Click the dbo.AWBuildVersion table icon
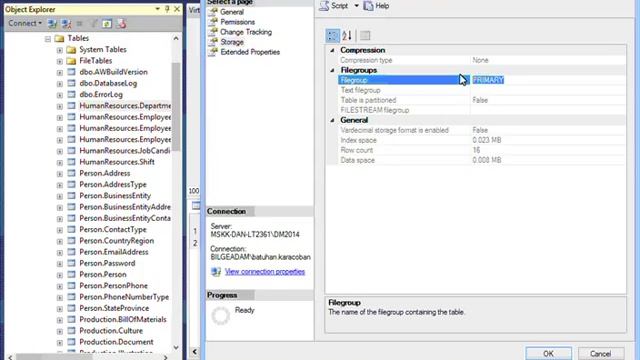Viewport: 640px width, 360px height. point(71,72)
